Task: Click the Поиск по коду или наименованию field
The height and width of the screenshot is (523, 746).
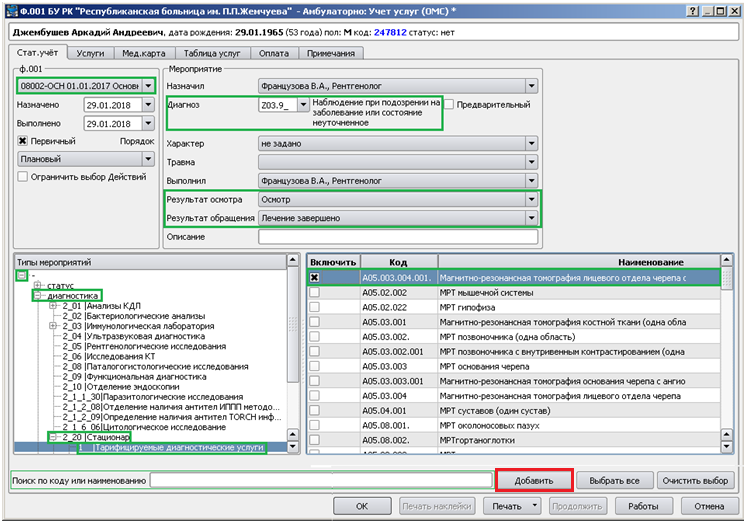Action: pyautogui.click(x=321, y=481)
